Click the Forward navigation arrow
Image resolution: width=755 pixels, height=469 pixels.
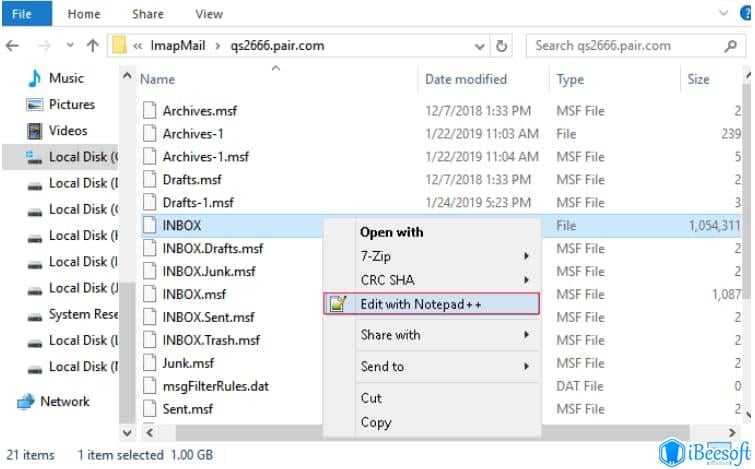pos(44,46)
